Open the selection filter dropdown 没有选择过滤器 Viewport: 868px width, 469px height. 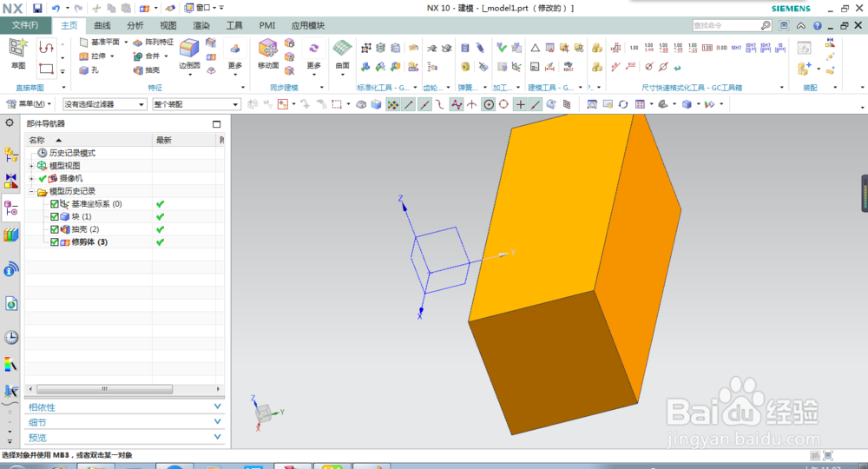(x=104, y=104)
